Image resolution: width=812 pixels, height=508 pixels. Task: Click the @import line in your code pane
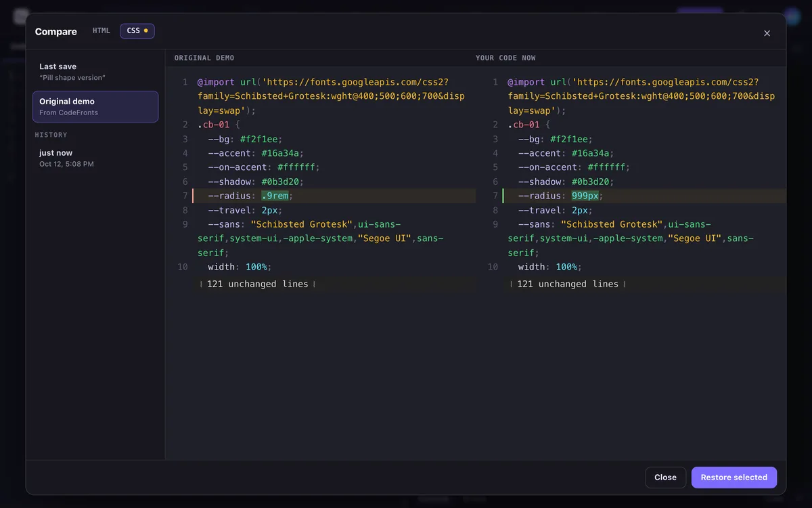pyautogui.click(x=641, y=96)
